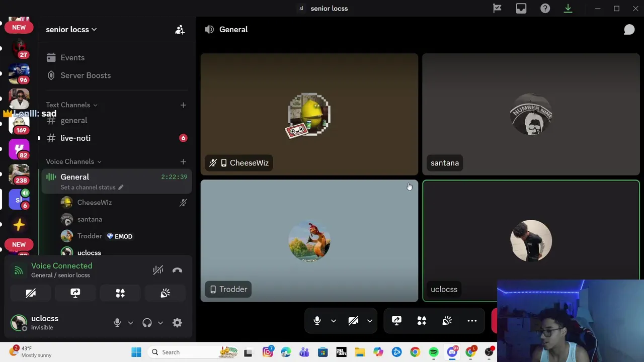Image resolution: width=644 pixels, height=362 pixels.
Task: Open the soundboard in the Voice Connected panel
Action: 165,293
